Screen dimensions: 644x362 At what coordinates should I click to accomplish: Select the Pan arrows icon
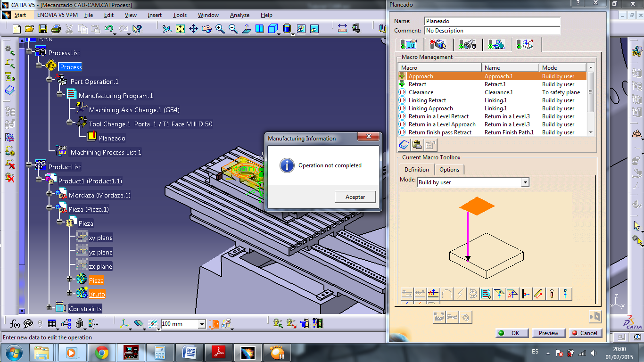[193, 29]
